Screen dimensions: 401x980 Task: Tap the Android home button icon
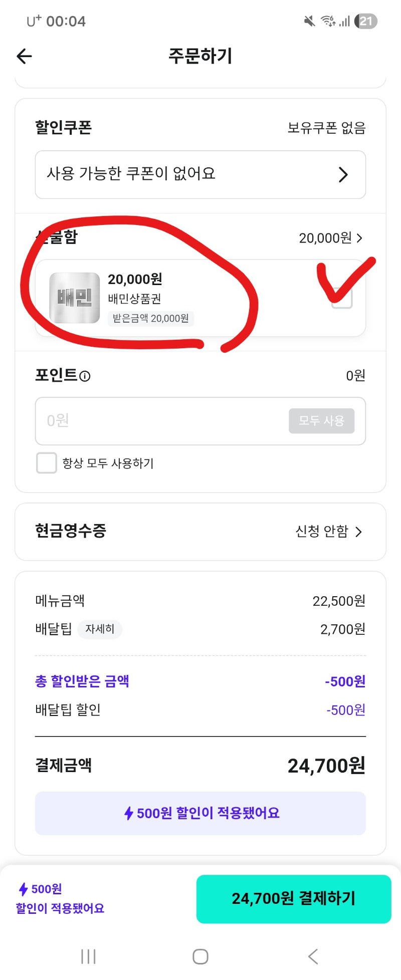point(200,956)
